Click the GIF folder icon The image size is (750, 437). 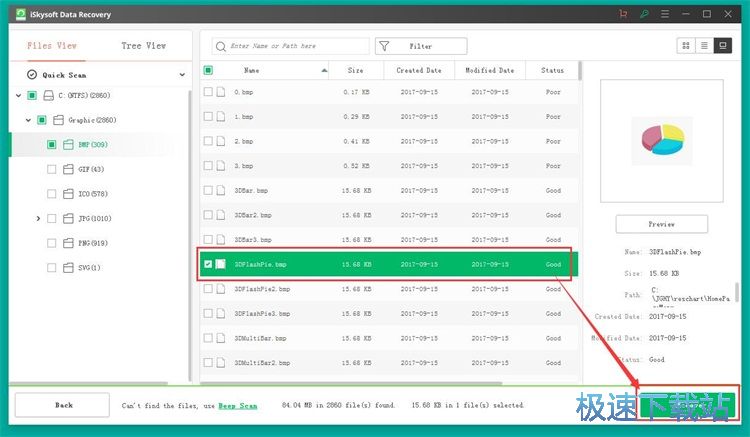[x=68, y=169]
